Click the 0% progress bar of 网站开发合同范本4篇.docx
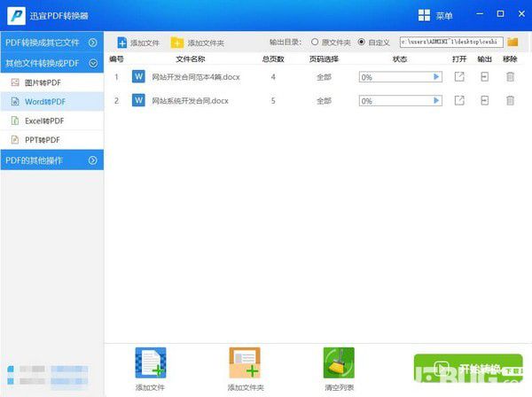The width and height of the screenshot is (532, 397). 401,77
